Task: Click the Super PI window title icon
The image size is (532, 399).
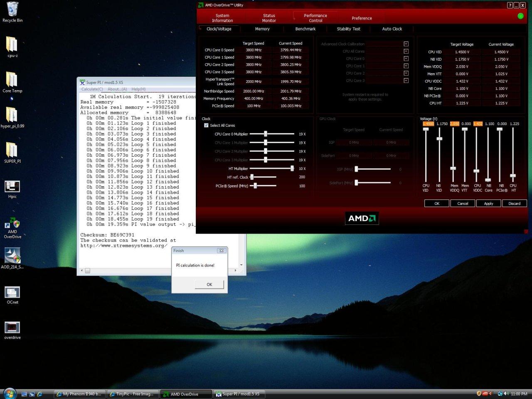Action: (x=82, y=82)
